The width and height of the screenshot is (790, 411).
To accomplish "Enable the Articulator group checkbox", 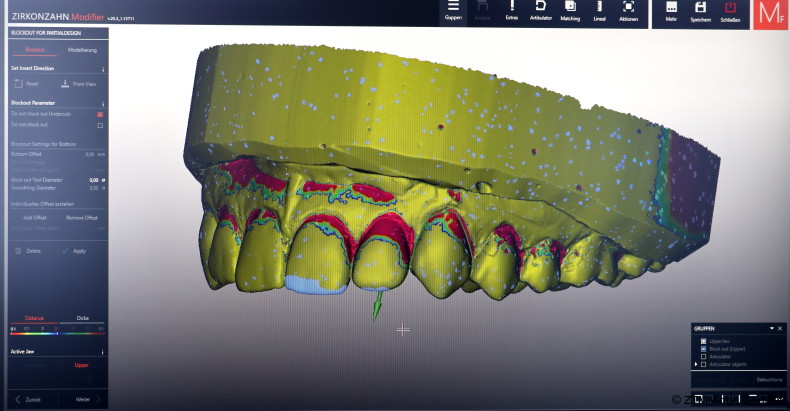I will coord(704,356).
